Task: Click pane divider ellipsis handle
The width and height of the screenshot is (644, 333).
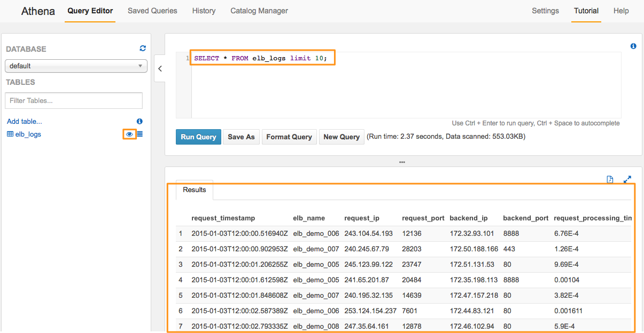Action: (x=402, y=162)
